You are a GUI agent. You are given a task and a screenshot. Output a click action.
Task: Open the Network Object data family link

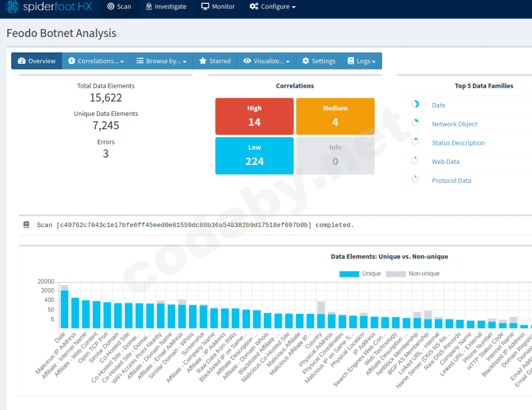454,124
